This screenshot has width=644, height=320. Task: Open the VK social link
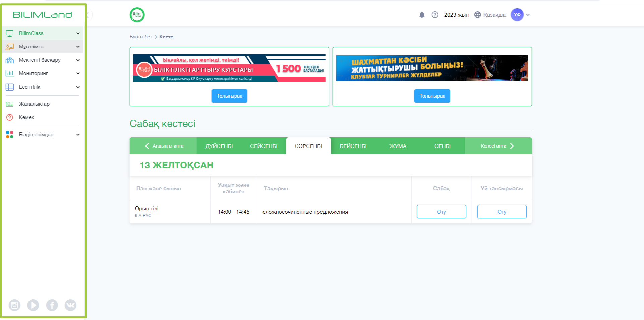[70, 305]
